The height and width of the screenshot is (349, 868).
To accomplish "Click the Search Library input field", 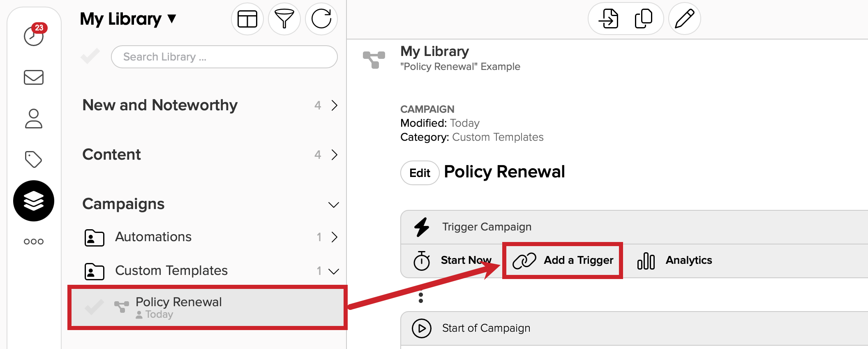I will point(224,57).
